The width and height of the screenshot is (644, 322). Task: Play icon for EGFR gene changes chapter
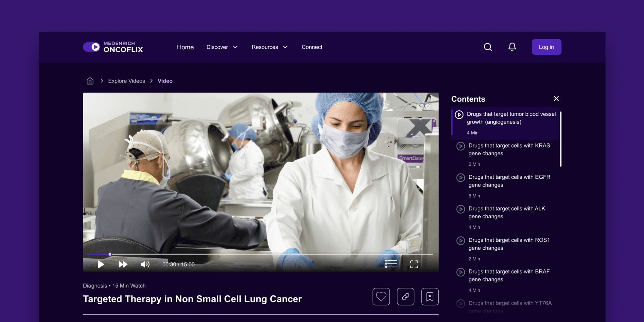[461, 178]
